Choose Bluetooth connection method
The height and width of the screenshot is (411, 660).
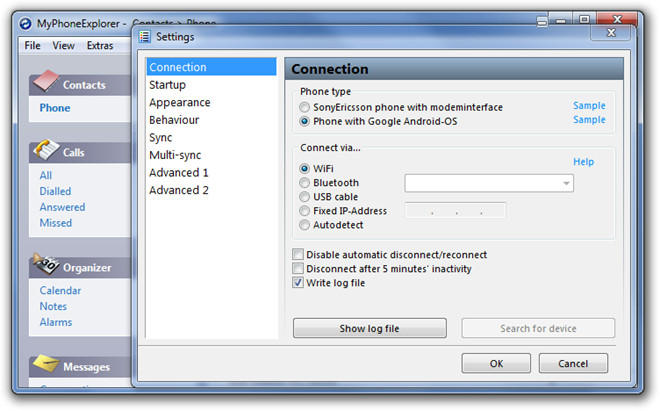(x=304, y=183)
